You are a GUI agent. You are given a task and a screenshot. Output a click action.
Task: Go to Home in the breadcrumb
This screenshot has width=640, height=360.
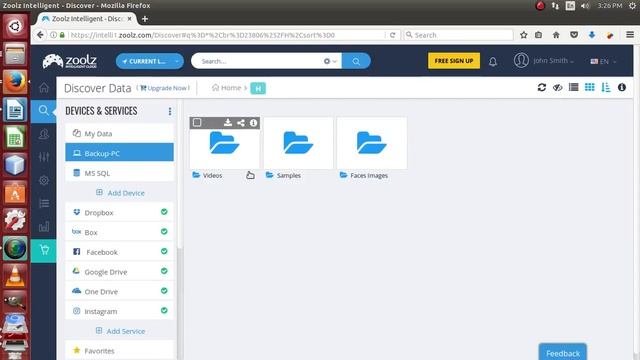point(227,88)
